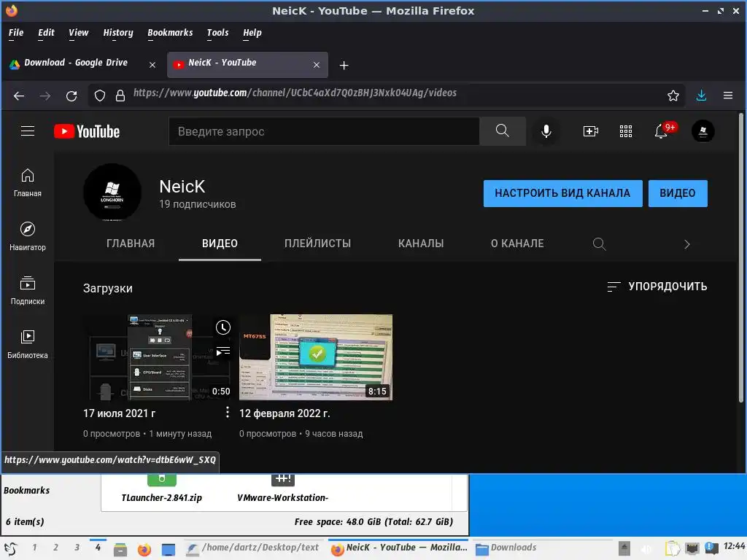Open the Firefox downloads panel
The height and width of the screenshot is (560, 747).
pos(701,96)
